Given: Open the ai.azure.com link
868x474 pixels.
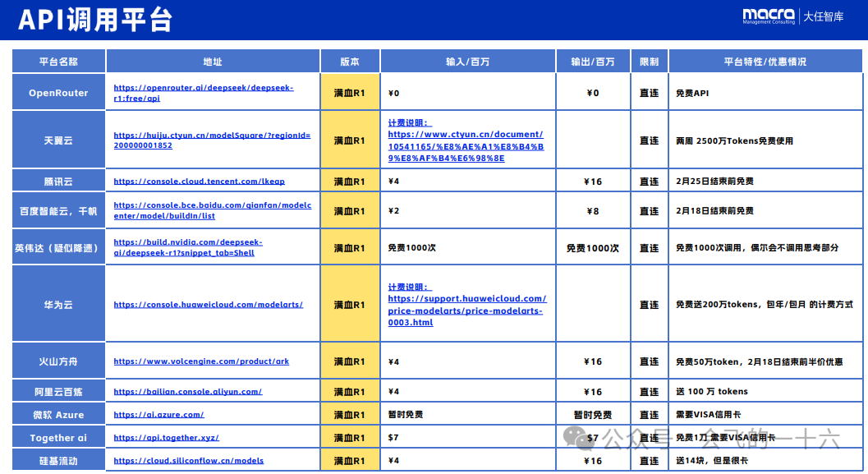Looking at the screenshot, I should pyautogui.click(x=158, y=414).
